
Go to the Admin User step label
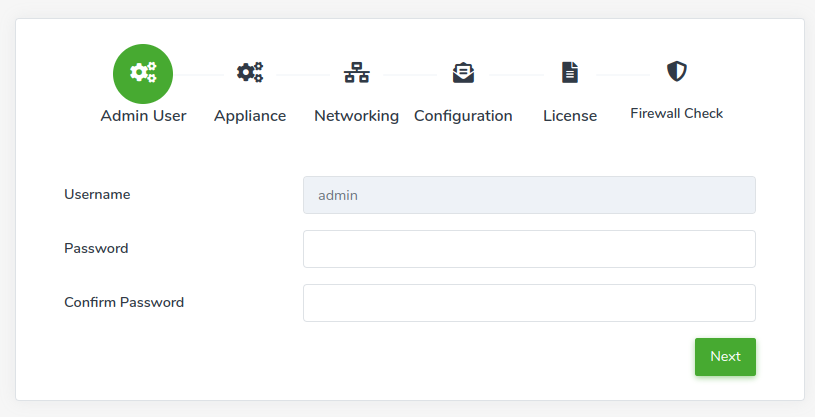143,115
